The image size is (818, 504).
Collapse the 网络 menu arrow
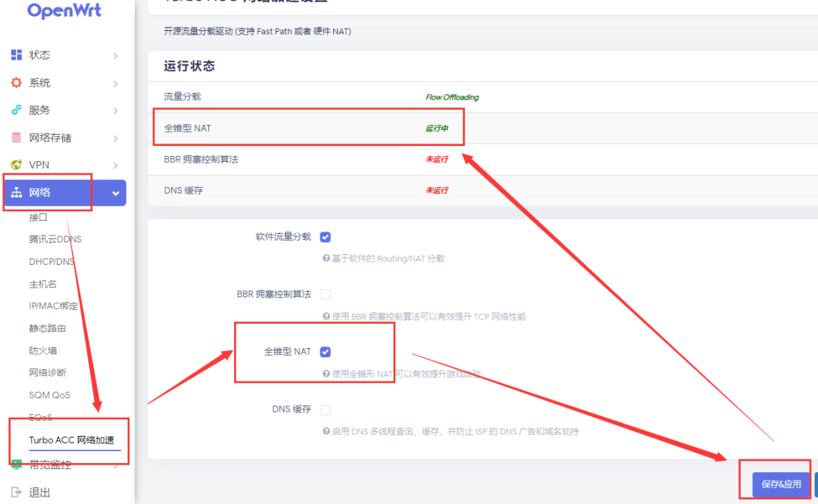click(x=115, y=194)
